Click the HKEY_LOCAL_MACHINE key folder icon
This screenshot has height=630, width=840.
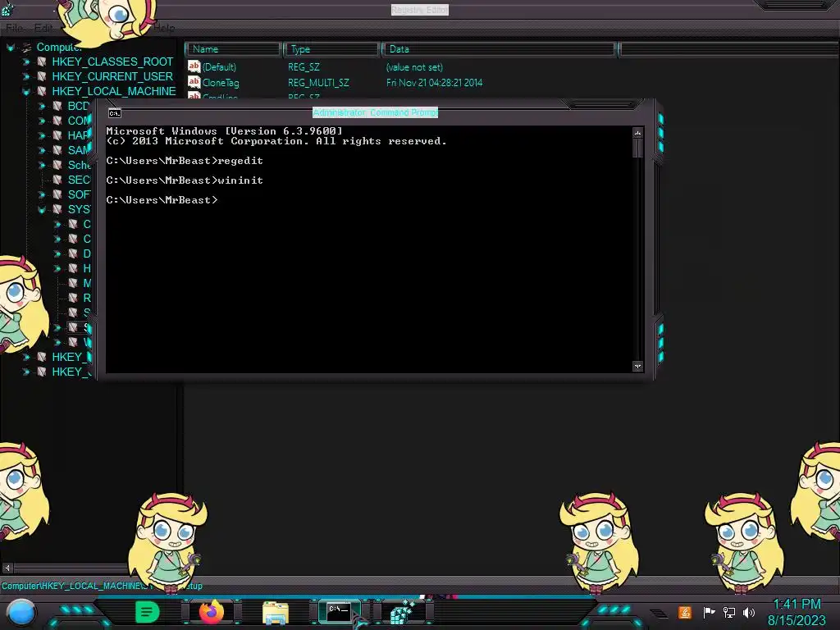(42, 91)
